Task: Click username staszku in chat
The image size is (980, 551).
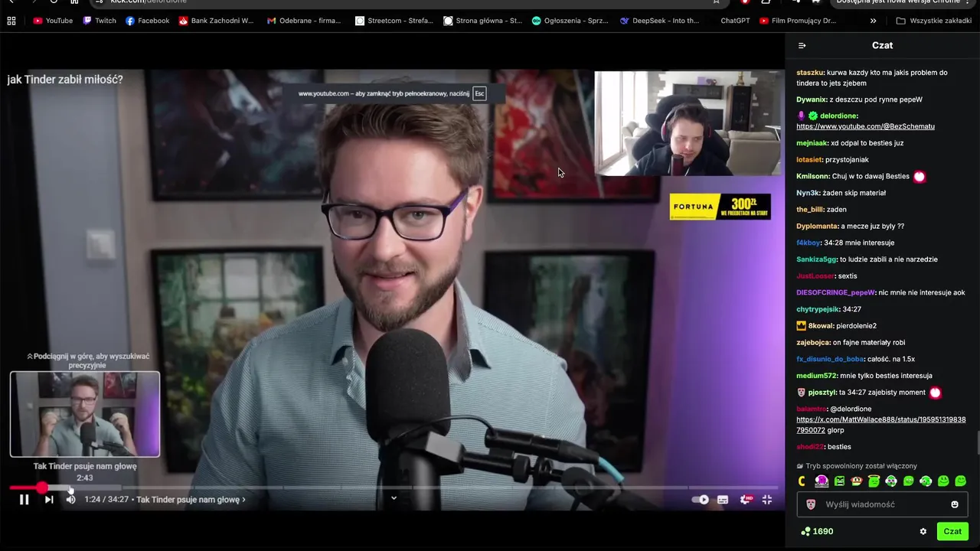Action: coord(810,73)
